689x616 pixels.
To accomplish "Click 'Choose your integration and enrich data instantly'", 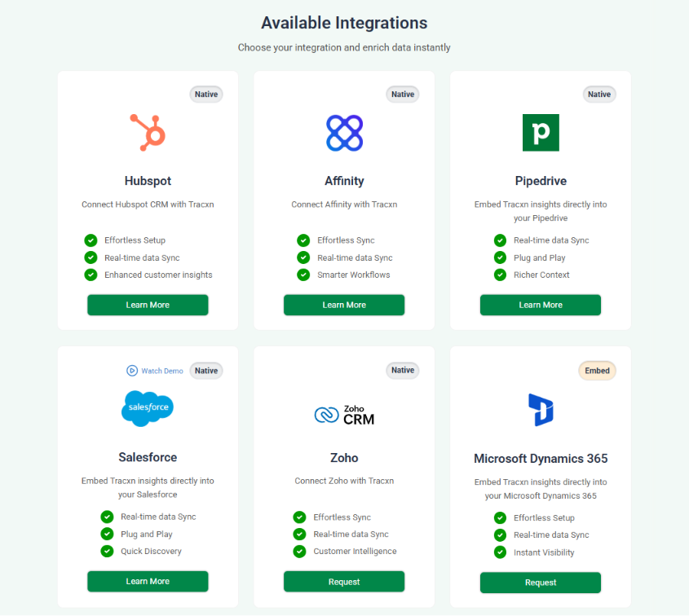I will point(344,47).
